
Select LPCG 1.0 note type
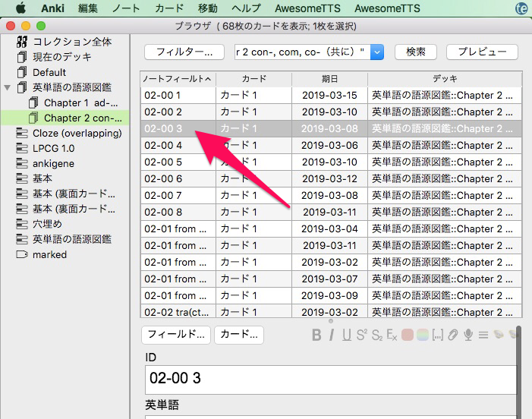(x=46, y=148)
